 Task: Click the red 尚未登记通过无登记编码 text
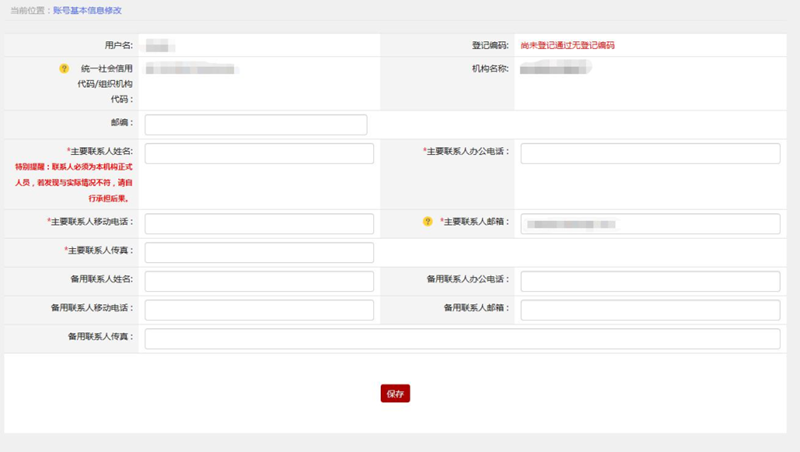pos(567,46)
